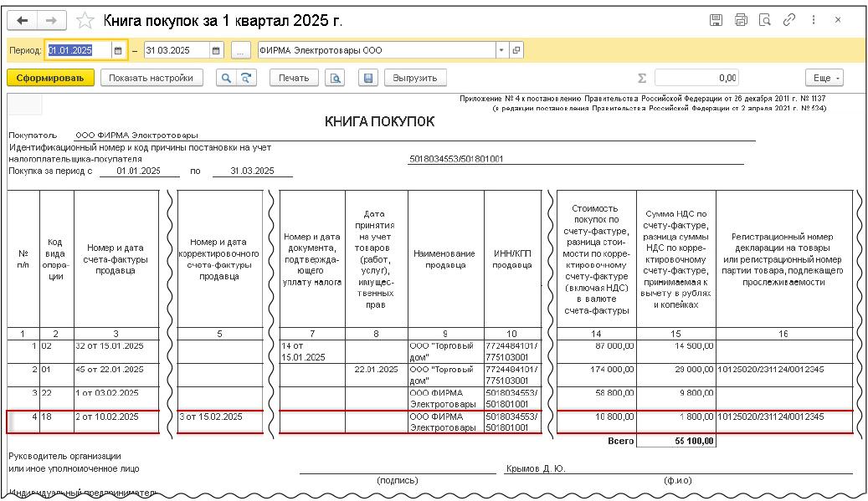This screenshot has height=501, width=868.
Task: Click the Выгрузить button
Action: (x=415, y=78)
